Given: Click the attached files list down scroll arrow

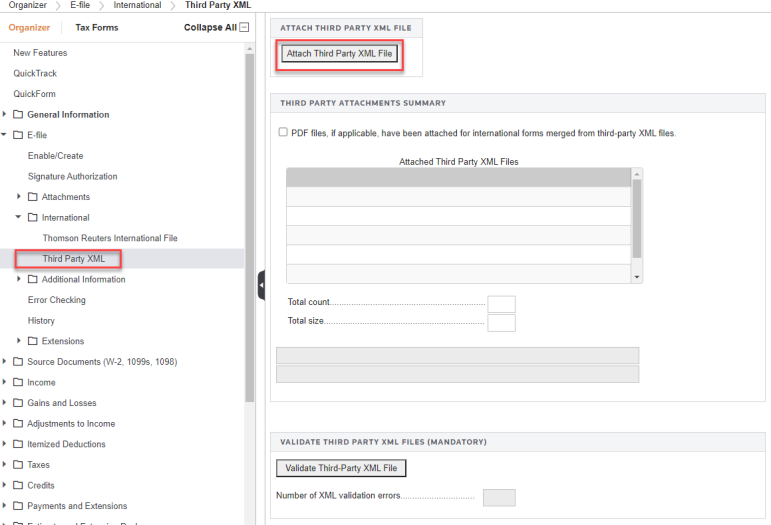Looking at the screenshot, I should [x=637, y=276].
